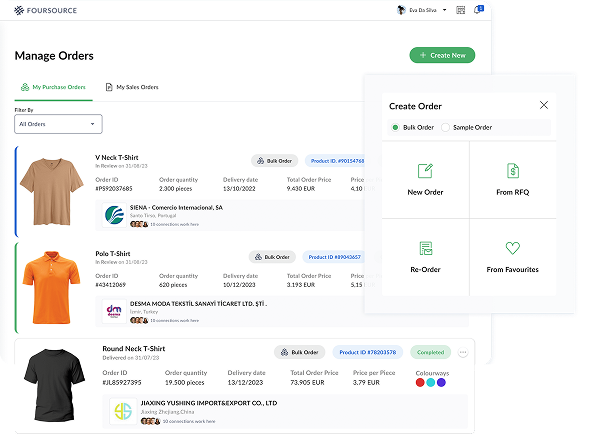Choose the From RFQ tile icon
This screenshot has width=609, height=435.
click(x=513, y=171)
